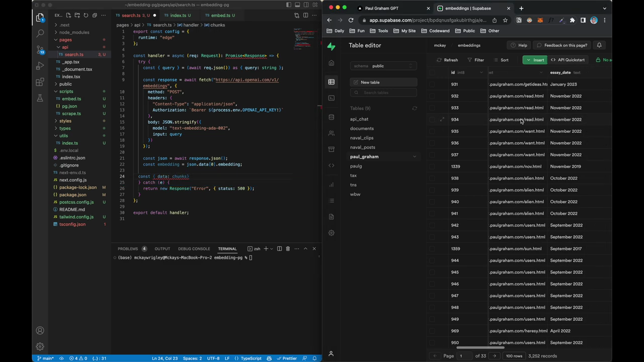The height and width of the screenshot is (362, 644).
Task: Reload the Chrome page
Action: (351, 20)
